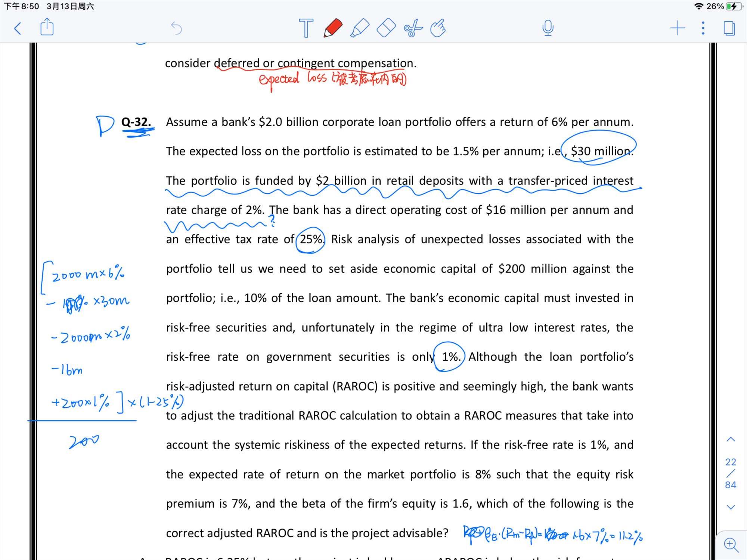Select the Highlighter tool

(x=359, y=28)
